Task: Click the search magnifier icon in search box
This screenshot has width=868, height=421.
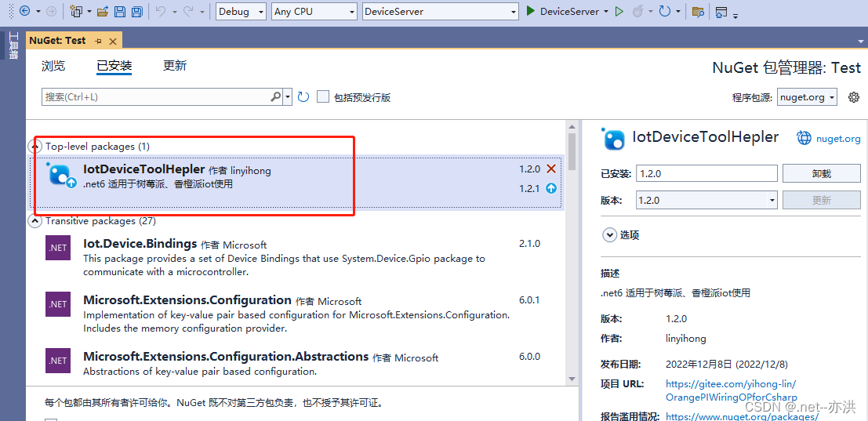Action: (276, 96)
